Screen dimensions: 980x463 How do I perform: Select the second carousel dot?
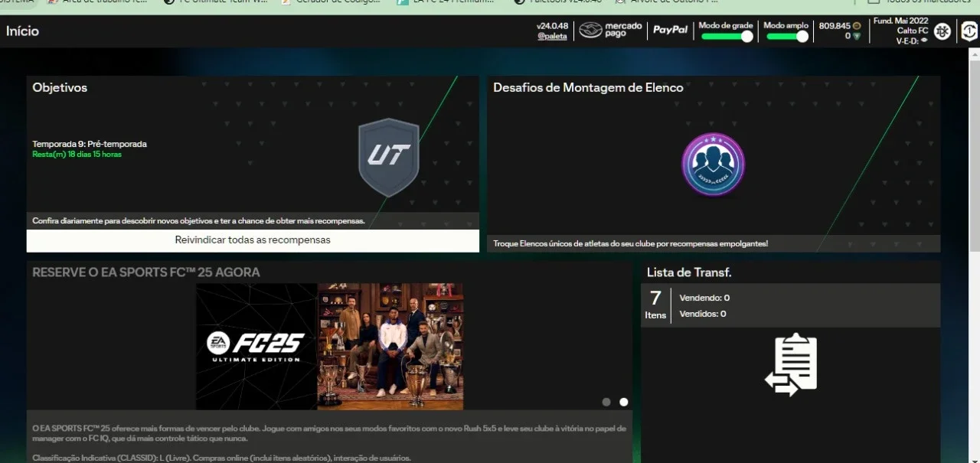[624, 402]
